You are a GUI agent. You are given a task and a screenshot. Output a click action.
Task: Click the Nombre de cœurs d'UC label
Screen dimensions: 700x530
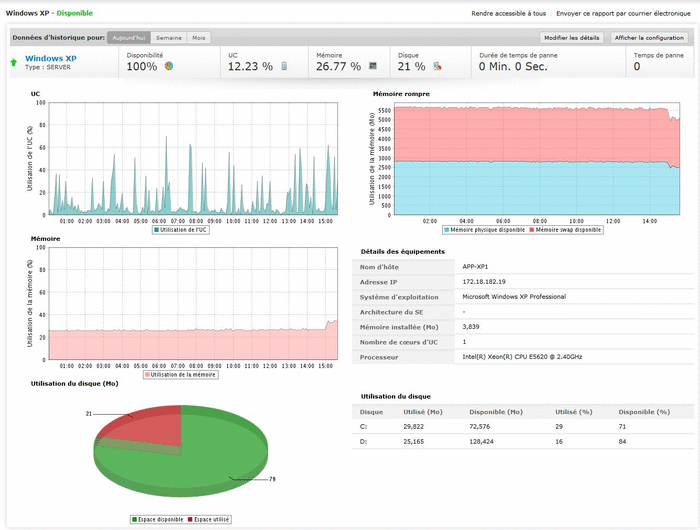click(399, 342)
